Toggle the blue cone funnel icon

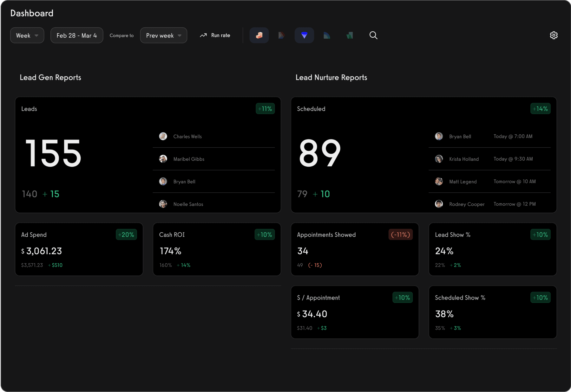click(304, 35)
